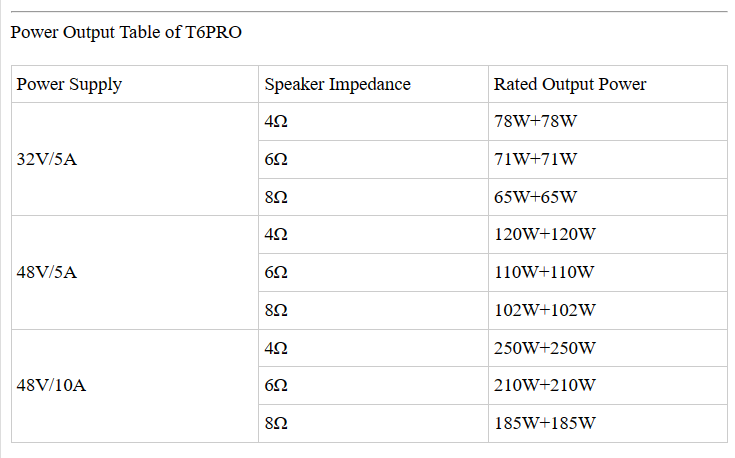The width and height of the screenshot is (735, 458).
Task: Select the 6Ω cell beside 110W+110W
Action: [276, 272]
